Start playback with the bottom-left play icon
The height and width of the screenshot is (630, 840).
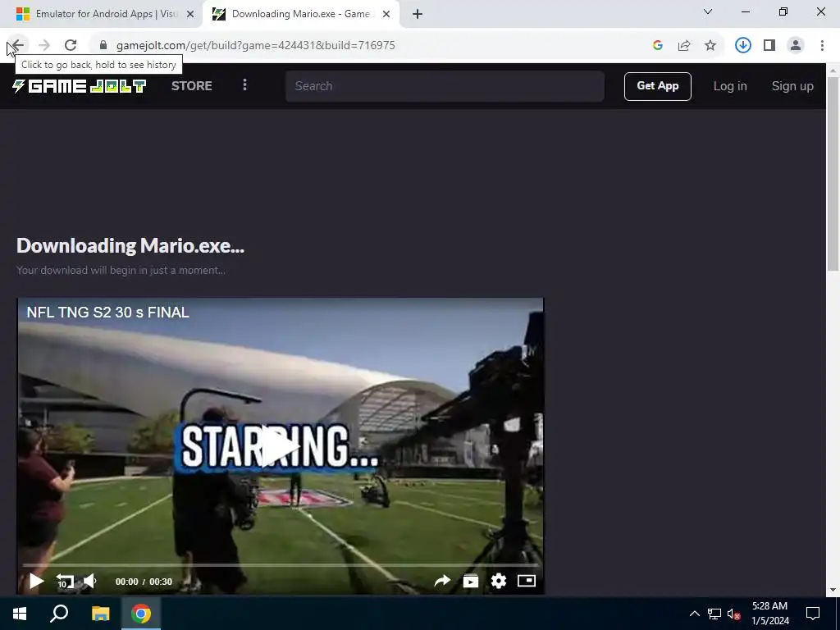pyautogui.click(x=36, y=582)
